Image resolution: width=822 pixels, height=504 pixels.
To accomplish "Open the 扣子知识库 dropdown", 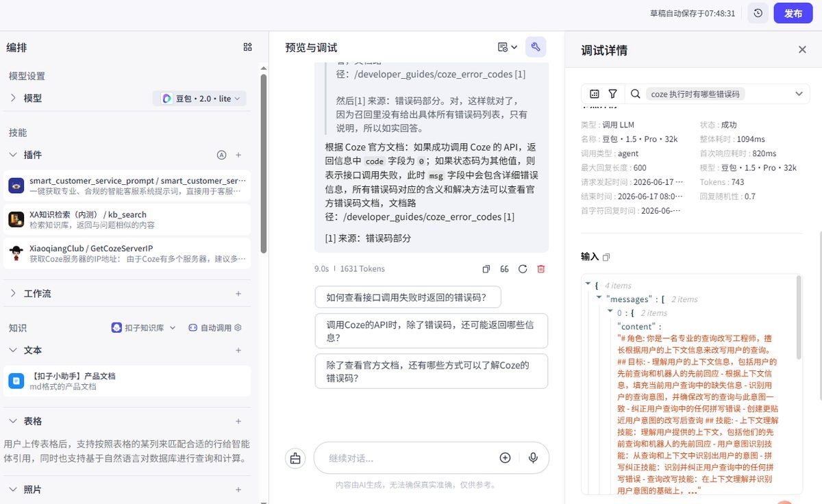I will pos(144,328).
